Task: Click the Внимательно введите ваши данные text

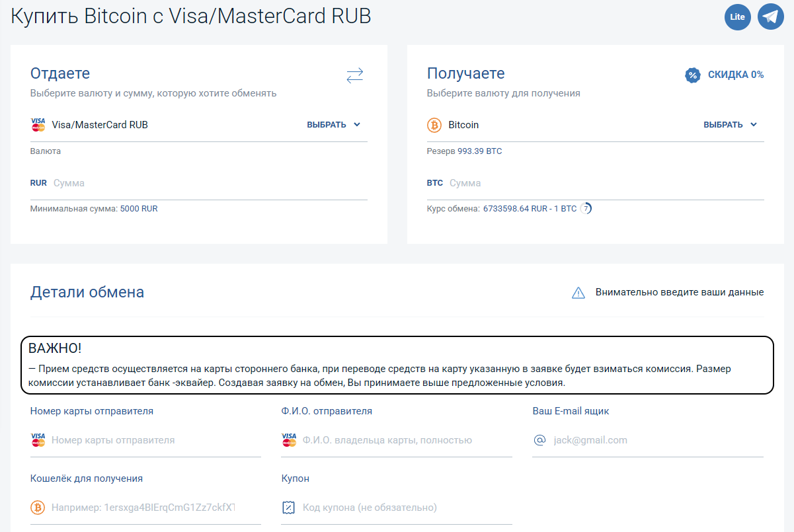Action: (x=680, y=292)
